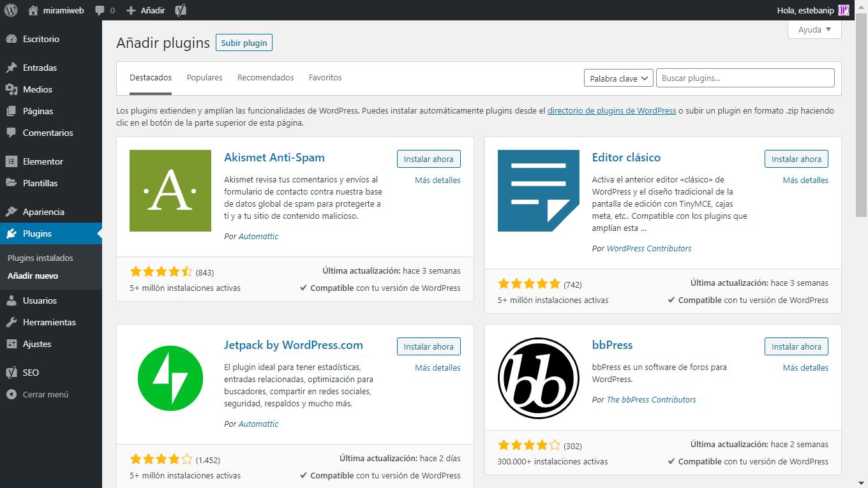This screenshot has width=868, height=488.
Task: Click the Comentarios sidebar icon
Action: pos(11,133)
